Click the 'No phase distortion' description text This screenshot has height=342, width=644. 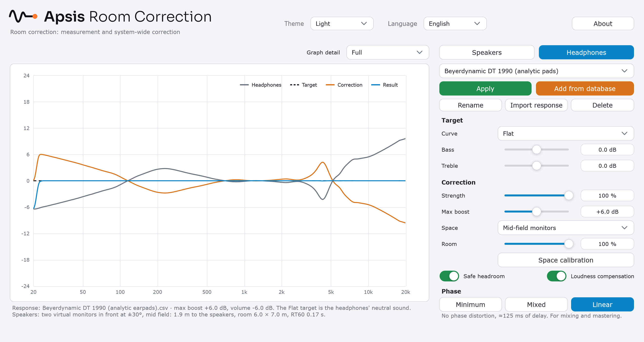point(532,315)
